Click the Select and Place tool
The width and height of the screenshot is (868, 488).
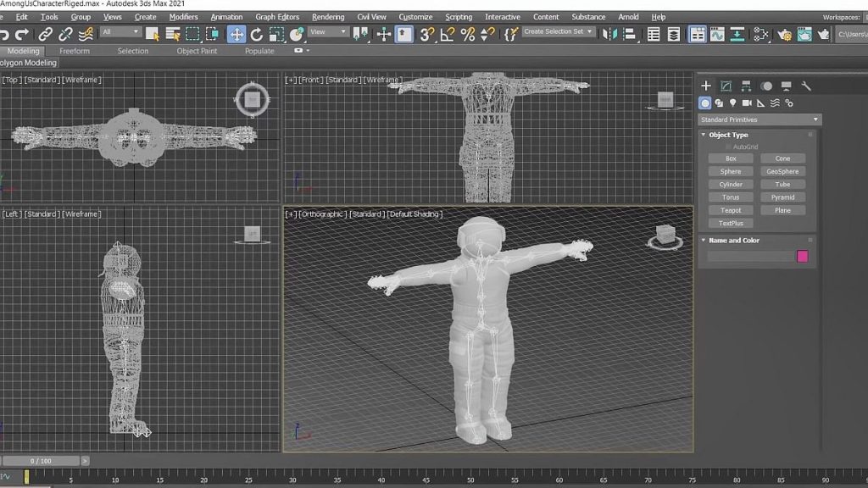tap(297, 35)
